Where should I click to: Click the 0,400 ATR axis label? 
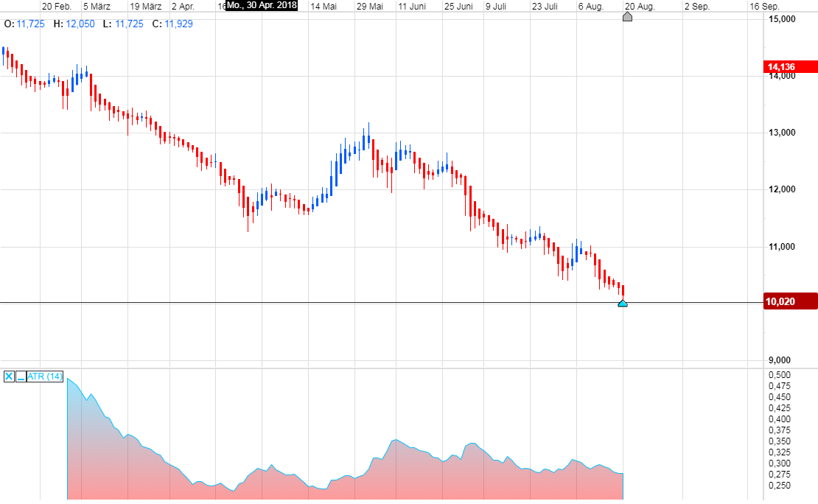780,419
